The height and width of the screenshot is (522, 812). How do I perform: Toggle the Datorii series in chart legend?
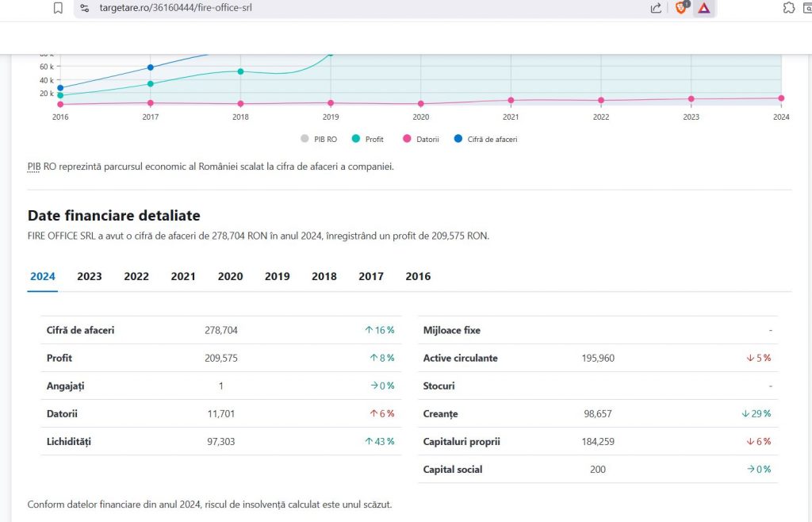click(421, 139)
